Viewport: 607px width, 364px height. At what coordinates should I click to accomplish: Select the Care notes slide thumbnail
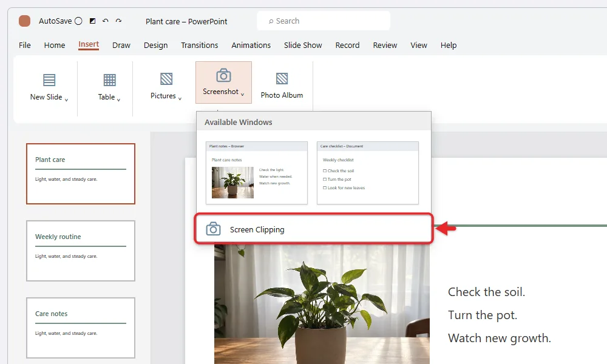(81, 328)
